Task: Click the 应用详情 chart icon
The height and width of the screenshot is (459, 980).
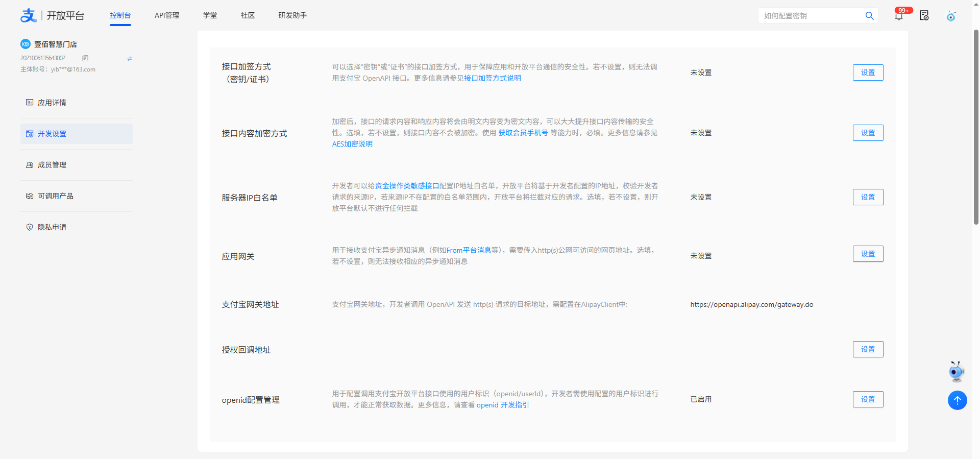Action: (x=30, y=103)
